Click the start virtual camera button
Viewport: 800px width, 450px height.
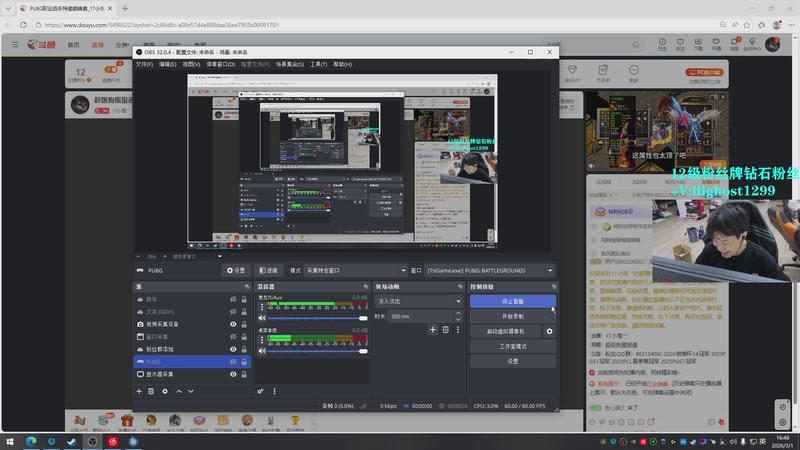pyautogui.click(x=505, y=331)
